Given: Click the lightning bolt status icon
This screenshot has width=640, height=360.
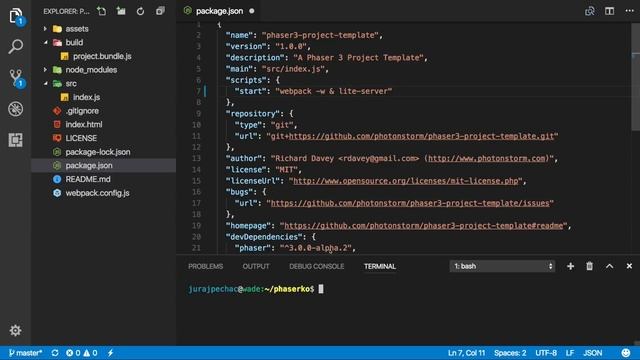Looking at the screenshot, I should click(110, 353).
